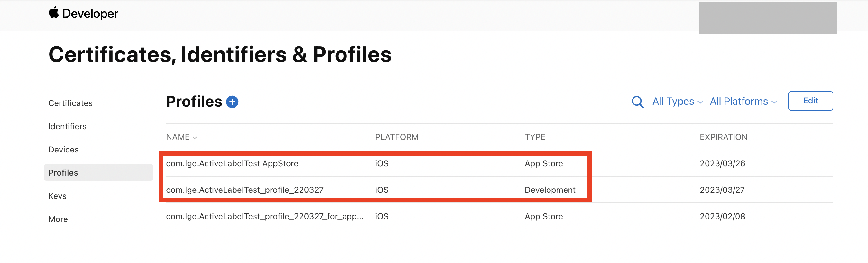Click expiration date 2023/03/26

point(722,163)
